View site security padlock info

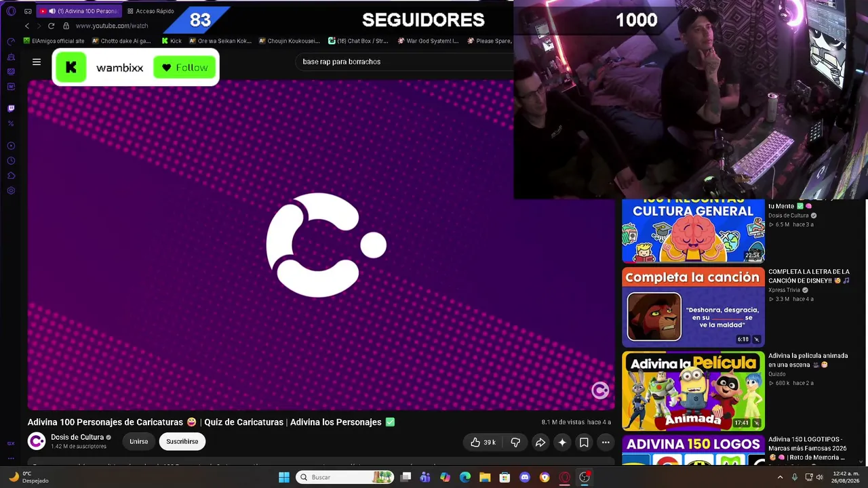pos(66,26)
